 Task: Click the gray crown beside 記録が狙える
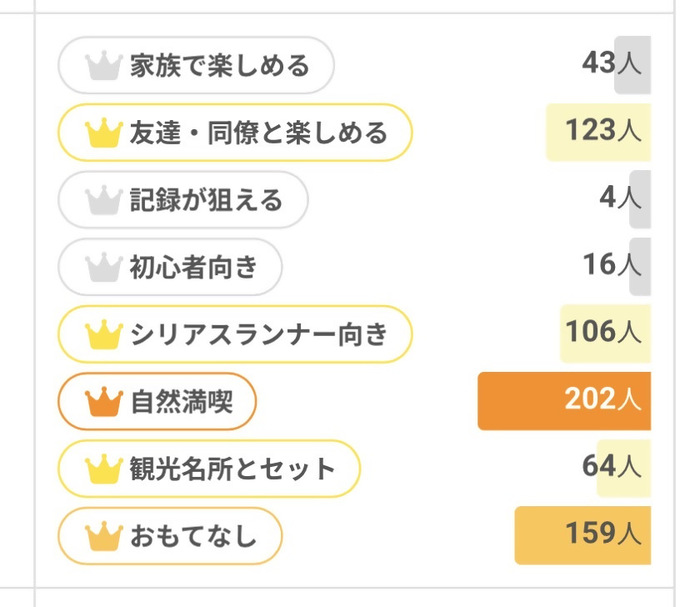click(x=103, y=200)
